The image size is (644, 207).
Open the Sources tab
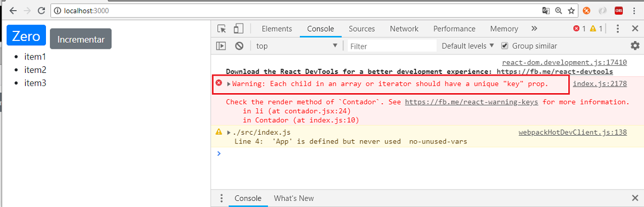pos(362,29)
